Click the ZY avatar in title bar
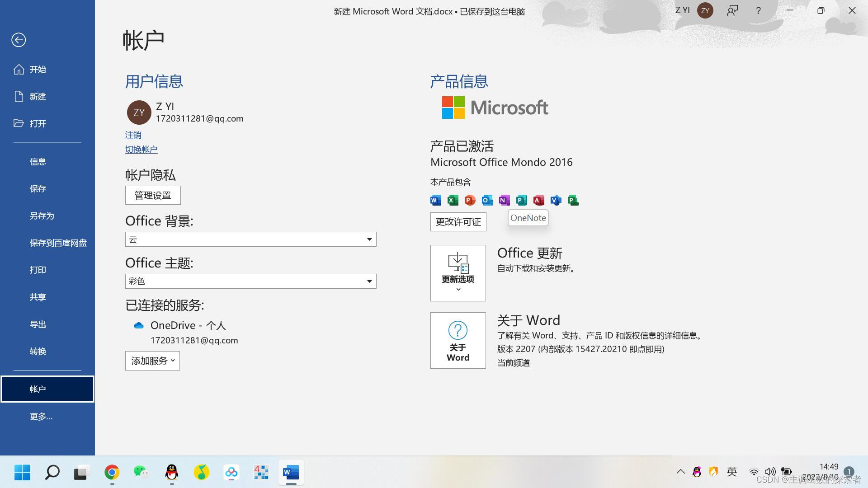Viewport: 868px width, 488px height. (705, 10)
